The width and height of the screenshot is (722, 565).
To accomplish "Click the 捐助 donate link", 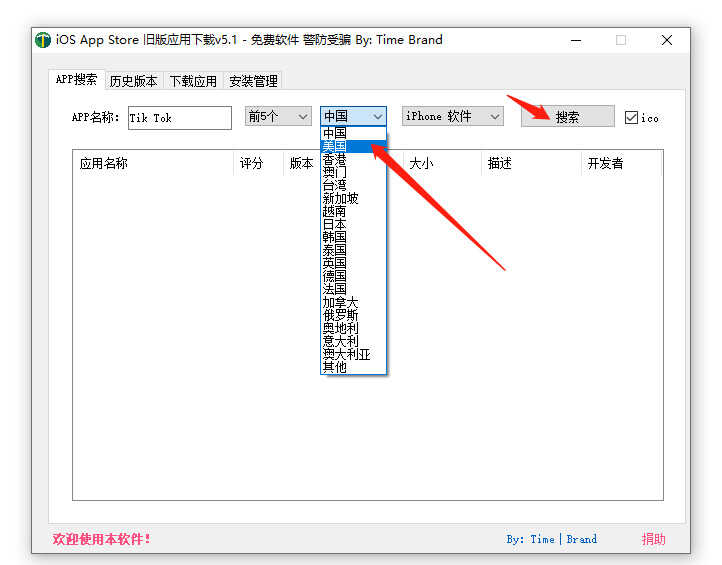I will [653, 539].
